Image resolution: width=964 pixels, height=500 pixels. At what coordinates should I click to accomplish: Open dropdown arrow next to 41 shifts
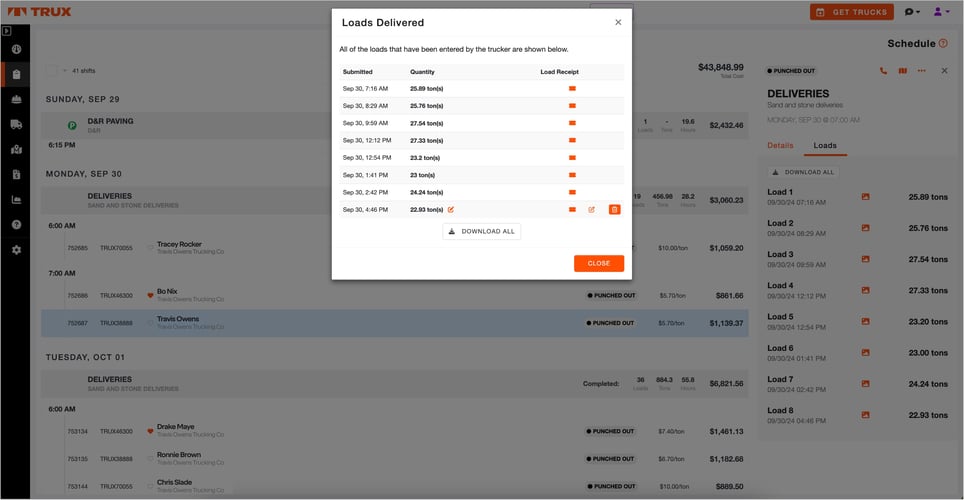coord(65,71)
